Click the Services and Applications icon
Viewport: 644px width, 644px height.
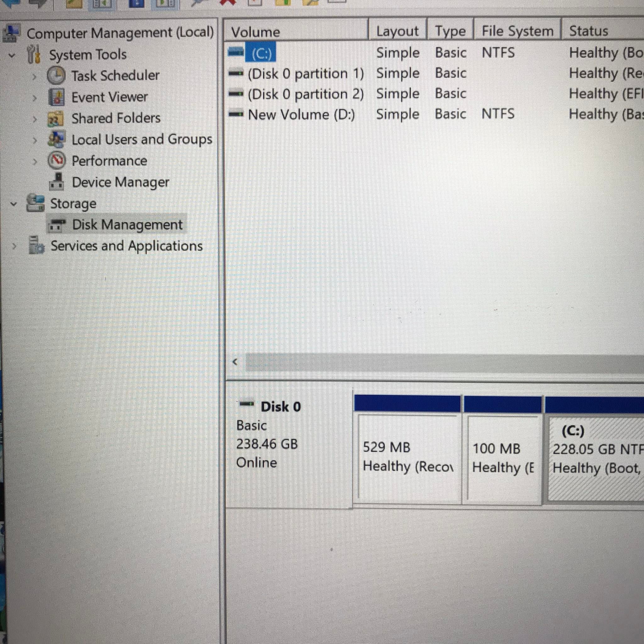click(36, 246)
